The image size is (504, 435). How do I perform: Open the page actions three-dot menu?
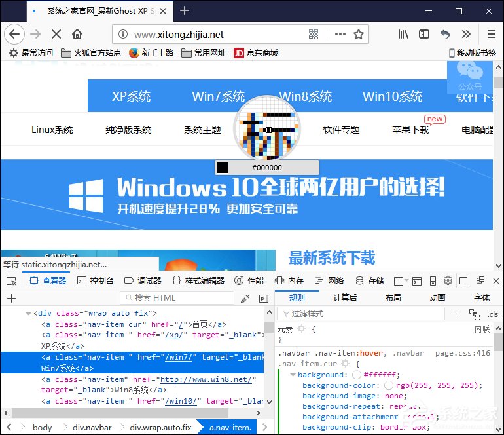[x=340, y=35]
